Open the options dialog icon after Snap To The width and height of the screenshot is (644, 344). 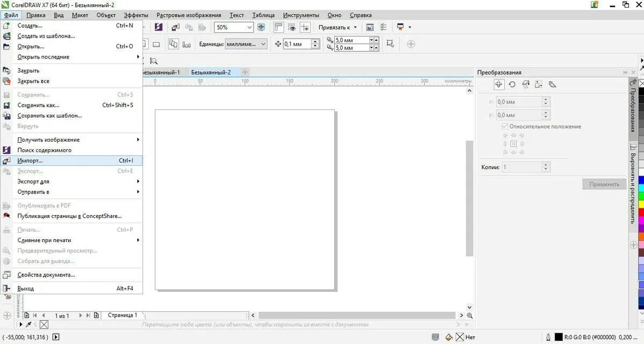(384, 27)
